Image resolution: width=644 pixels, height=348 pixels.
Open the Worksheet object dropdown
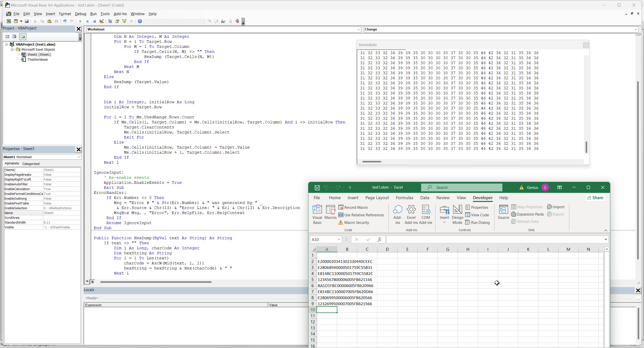(358, 29)
